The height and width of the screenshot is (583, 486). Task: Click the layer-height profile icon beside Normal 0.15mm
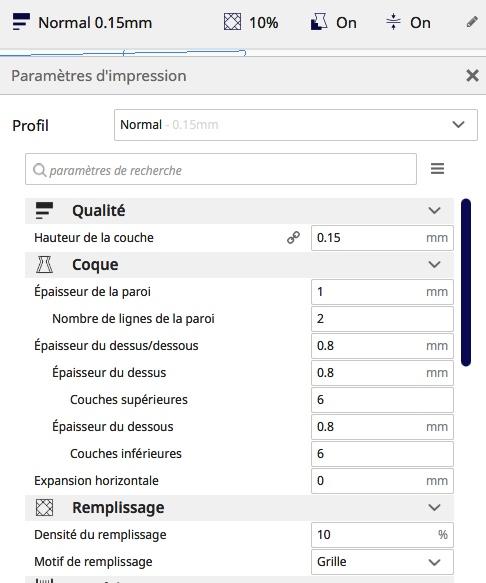coord(21,22)
